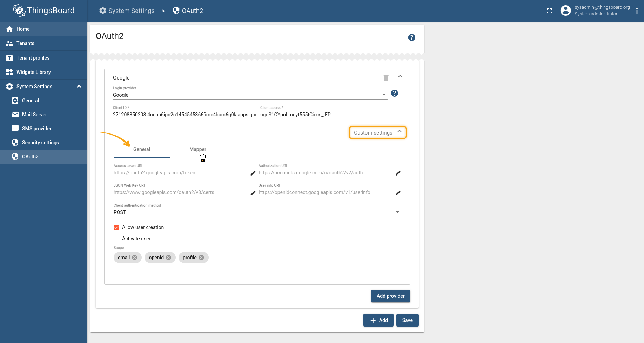Switch to the Mapper tab
Image resolution: width=644 pixels, height=343 pixels.
[x=198, y=149]
